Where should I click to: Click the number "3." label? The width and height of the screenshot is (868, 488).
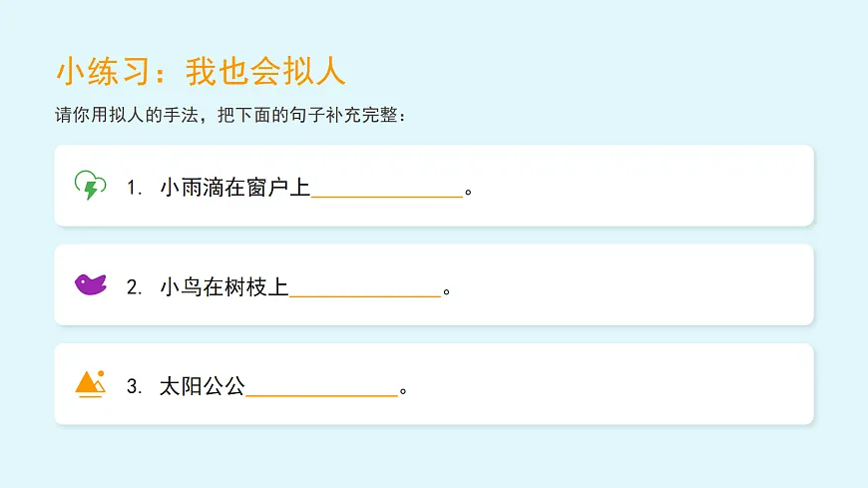tap(136, 387)
